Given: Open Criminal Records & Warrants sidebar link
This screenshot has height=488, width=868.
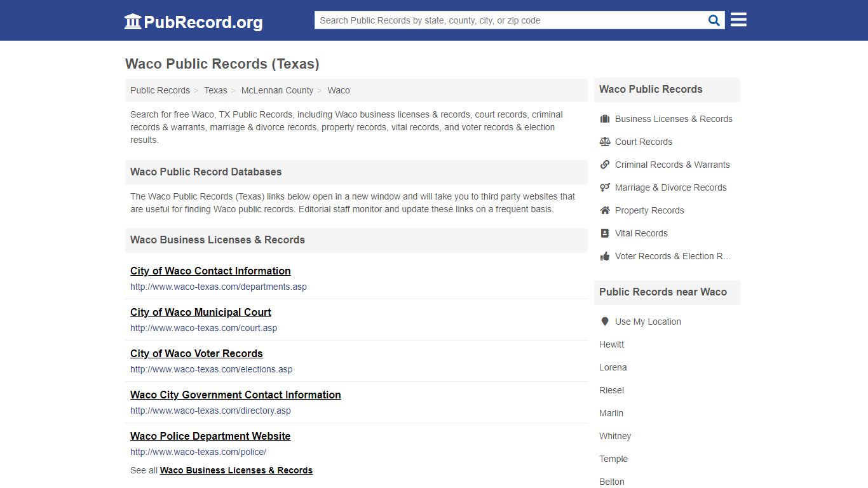Looking at the screenshot, I should pyautogui.click(x=672, y=165).
